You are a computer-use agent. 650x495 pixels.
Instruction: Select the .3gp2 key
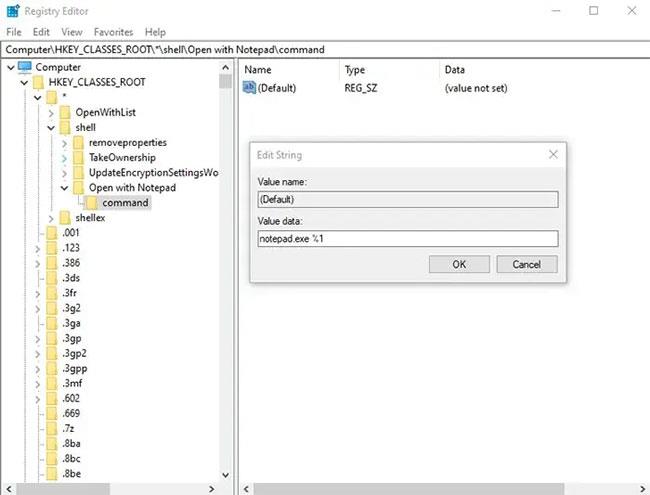[x=74, y=354]
